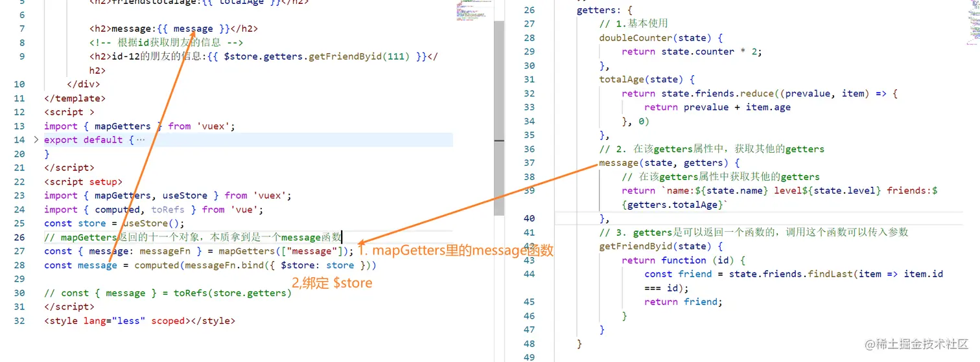
Task: Click line number 40 in the right gutter
Action: click(x=529, y=219)
